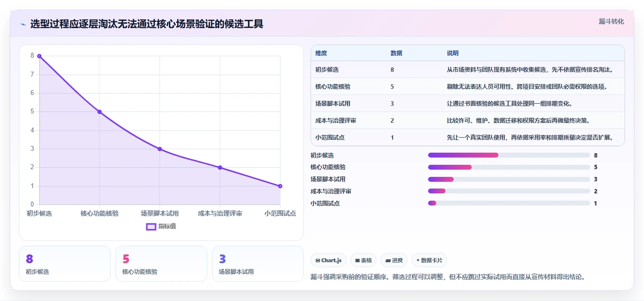Click the heading 选型过程应逐层淘汰
644x301 pixels.
click(147, 24)
